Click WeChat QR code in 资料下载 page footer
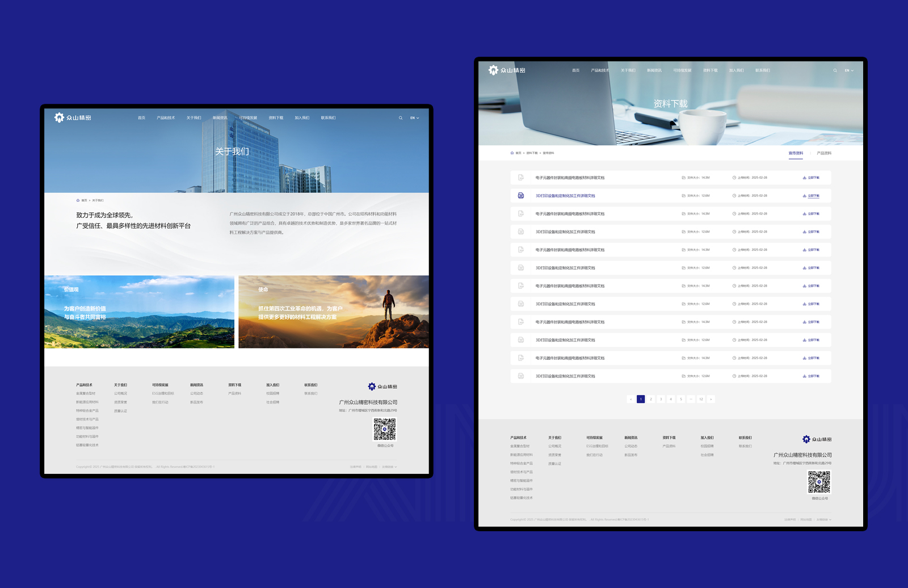 tap(819, 482)
